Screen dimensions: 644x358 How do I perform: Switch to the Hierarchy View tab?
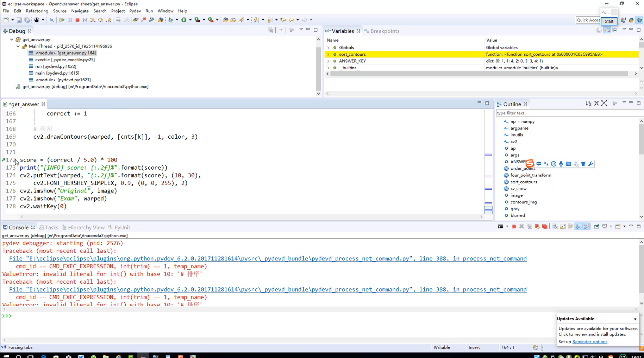(83, 227)
